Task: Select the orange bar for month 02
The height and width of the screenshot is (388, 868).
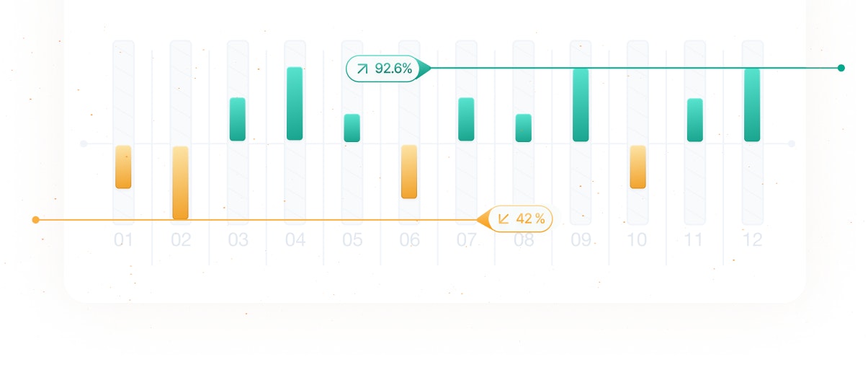Action: 180,182
